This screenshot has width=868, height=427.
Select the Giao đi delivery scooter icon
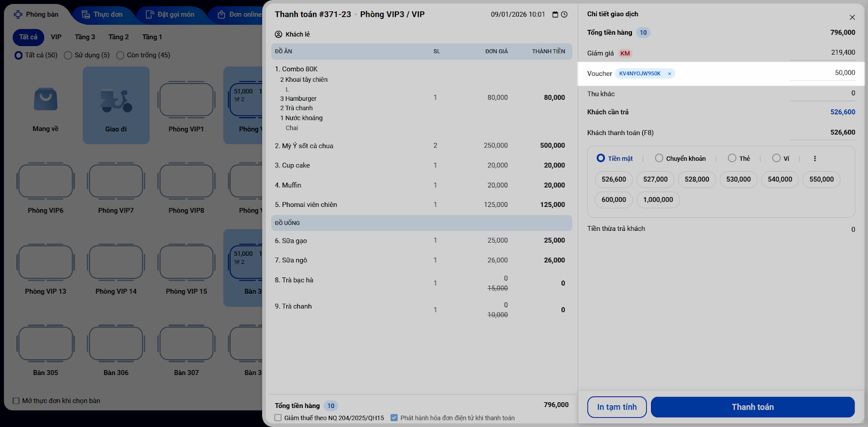tap(116, 101)
